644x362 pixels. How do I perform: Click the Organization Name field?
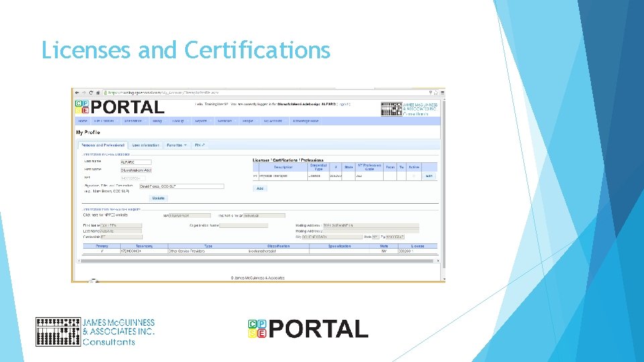point(244,225)
